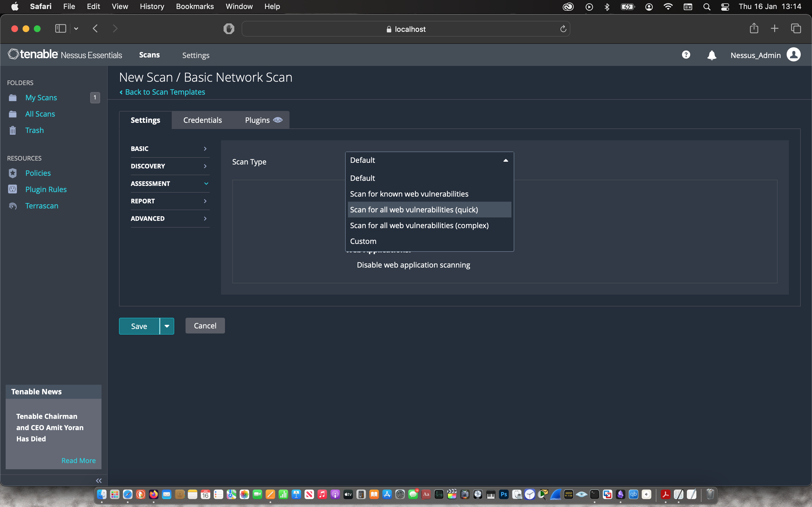Choose Custom scan type option
The height and width of the screenshot is (507, 812).
(363, 241)
